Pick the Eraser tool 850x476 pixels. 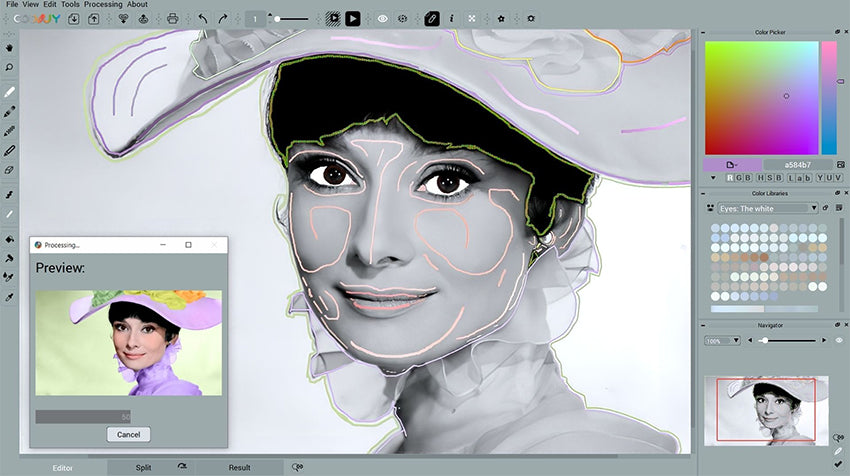(10, 170)
